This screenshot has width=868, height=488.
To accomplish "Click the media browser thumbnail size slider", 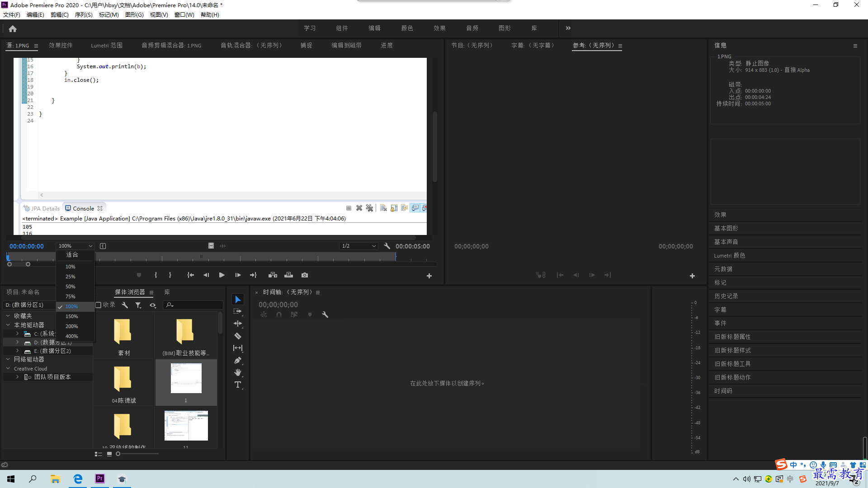I will 137,454.
